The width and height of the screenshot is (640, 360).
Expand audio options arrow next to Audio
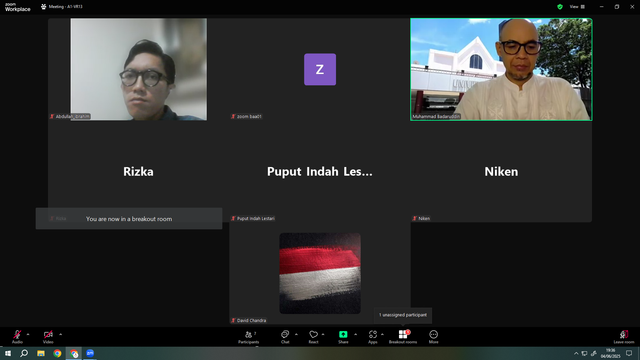coord(28,334)
